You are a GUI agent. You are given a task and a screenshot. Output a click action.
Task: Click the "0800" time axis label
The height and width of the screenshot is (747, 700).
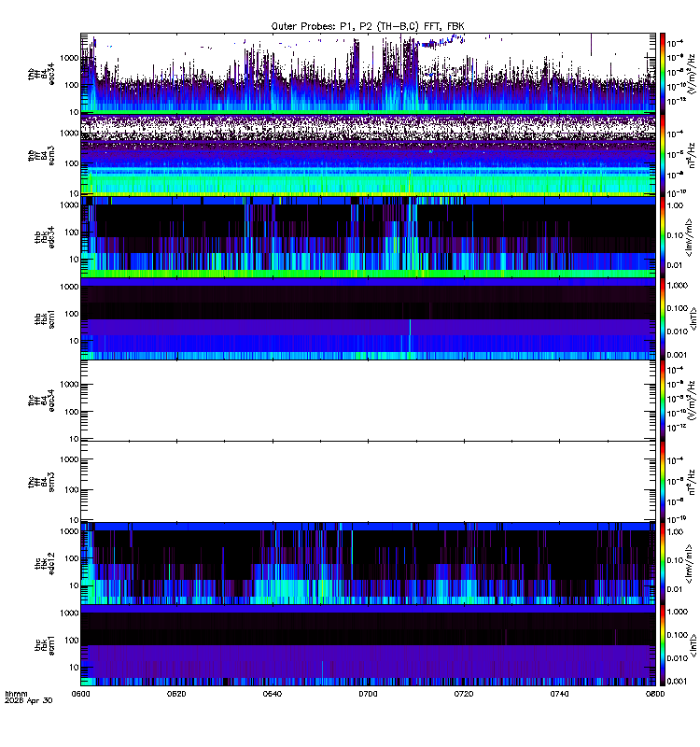pos(655,694)
